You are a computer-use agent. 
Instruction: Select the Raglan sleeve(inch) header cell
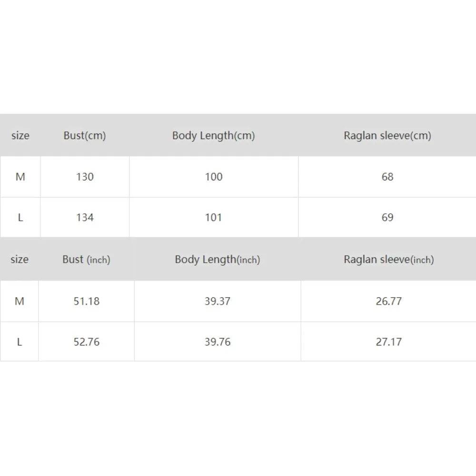point(389,260)
